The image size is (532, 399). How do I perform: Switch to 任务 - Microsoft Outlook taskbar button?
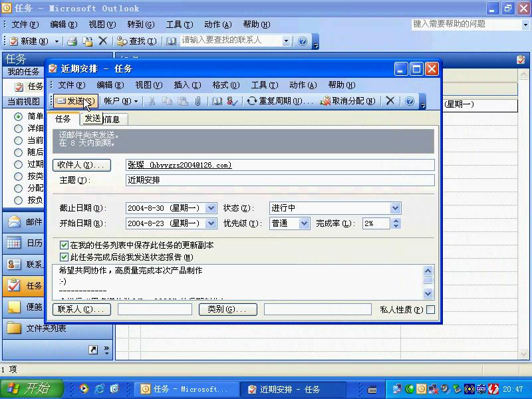click(x=186, y=389)
